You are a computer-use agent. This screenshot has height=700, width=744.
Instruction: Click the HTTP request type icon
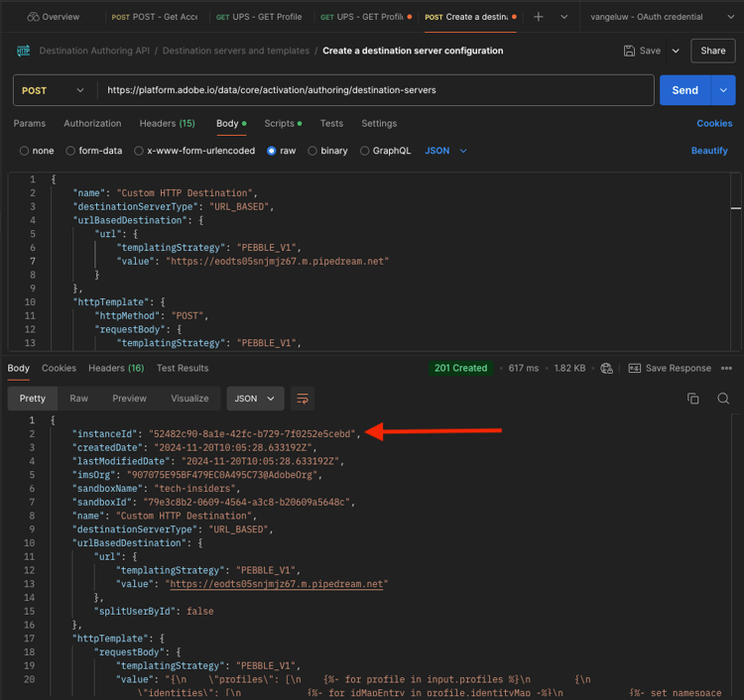point(23,51)
